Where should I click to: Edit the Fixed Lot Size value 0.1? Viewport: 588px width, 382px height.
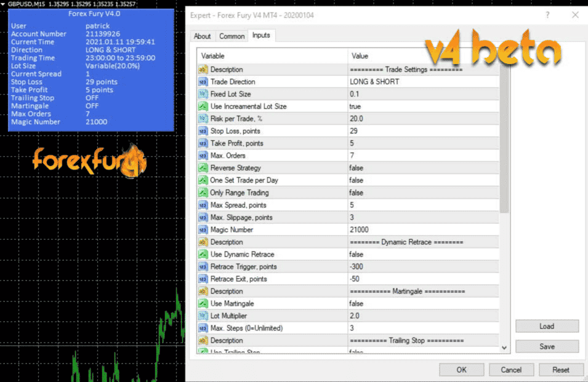click(x=424, y=94)
